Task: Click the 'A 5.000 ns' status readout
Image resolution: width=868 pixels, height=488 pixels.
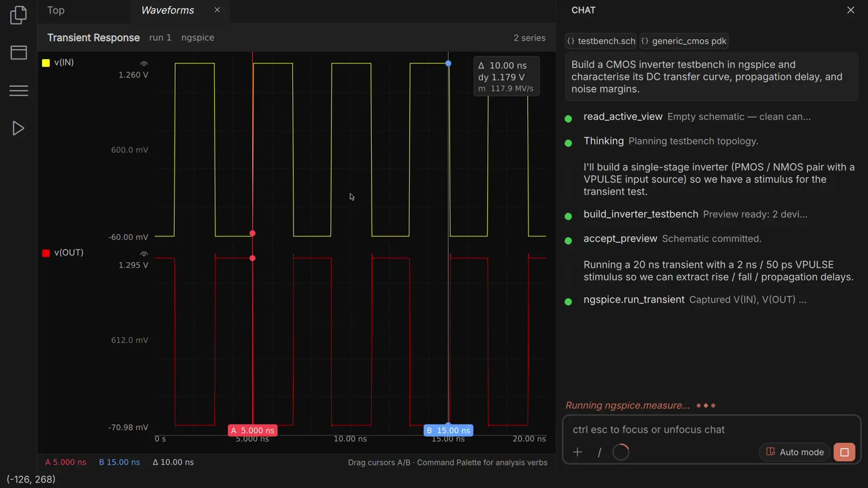Action: 66,462
